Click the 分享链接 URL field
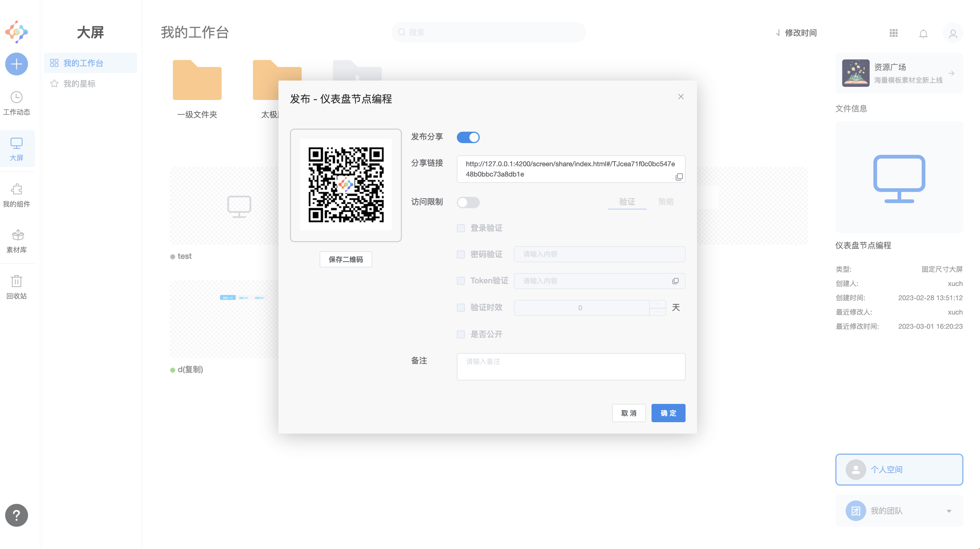This screenshot has height=549, width=980. (571, 169)
